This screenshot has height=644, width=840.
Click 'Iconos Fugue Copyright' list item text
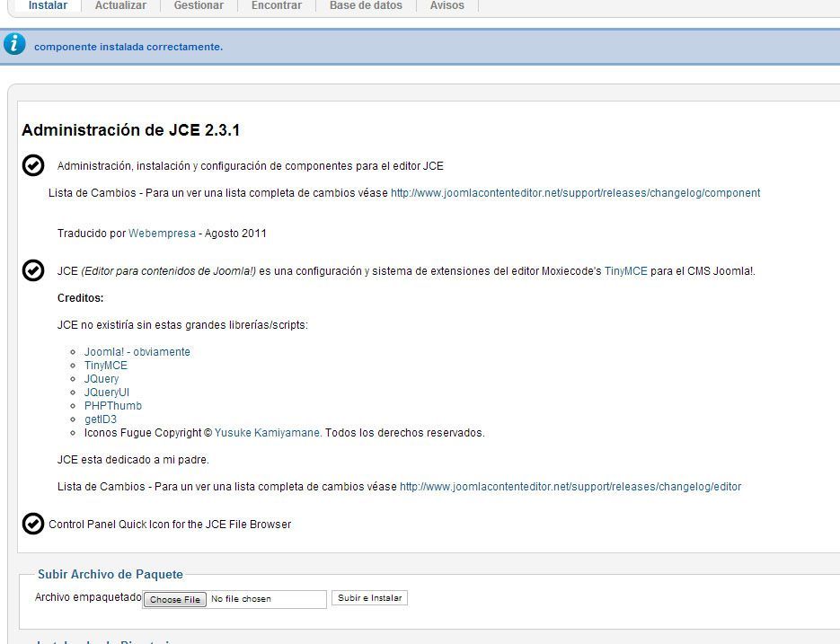coord(148,432)
